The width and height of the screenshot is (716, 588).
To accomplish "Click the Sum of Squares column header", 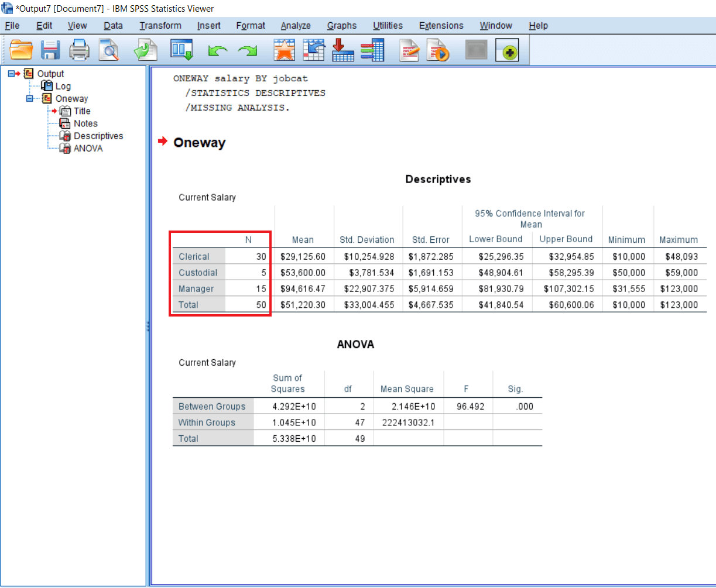I will pyautogui.click(x=288, y=383).
